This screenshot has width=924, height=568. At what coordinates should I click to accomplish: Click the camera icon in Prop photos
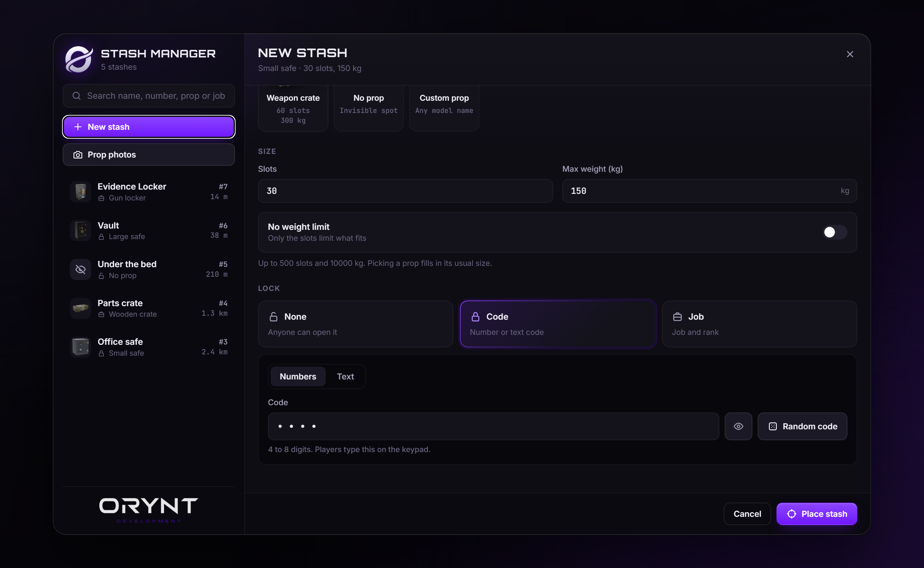(x=78, y=155)
